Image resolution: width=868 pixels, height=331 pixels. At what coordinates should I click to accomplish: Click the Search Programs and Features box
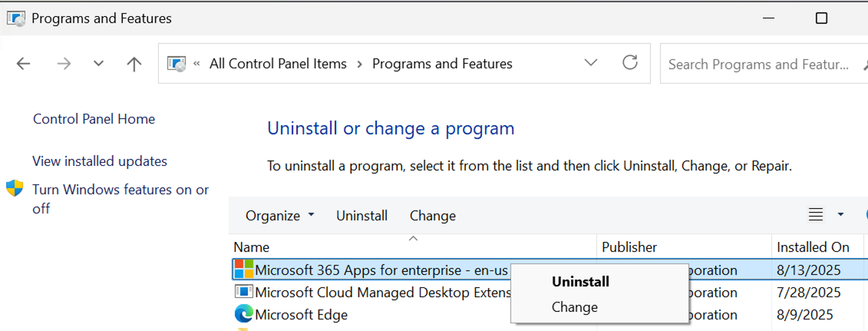pos(758,64)
